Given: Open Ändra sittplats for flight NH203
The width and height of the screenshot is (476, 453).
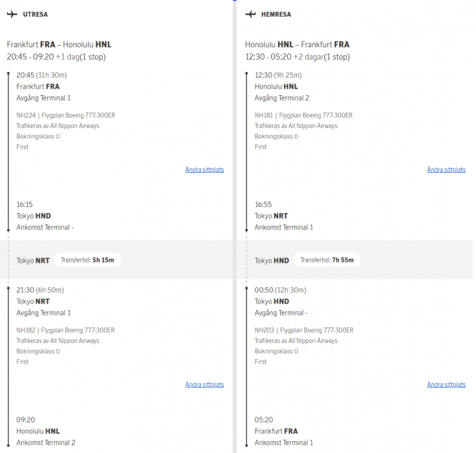Looking at the screenshot, I should pyautogui.click(x=446, y=384).
